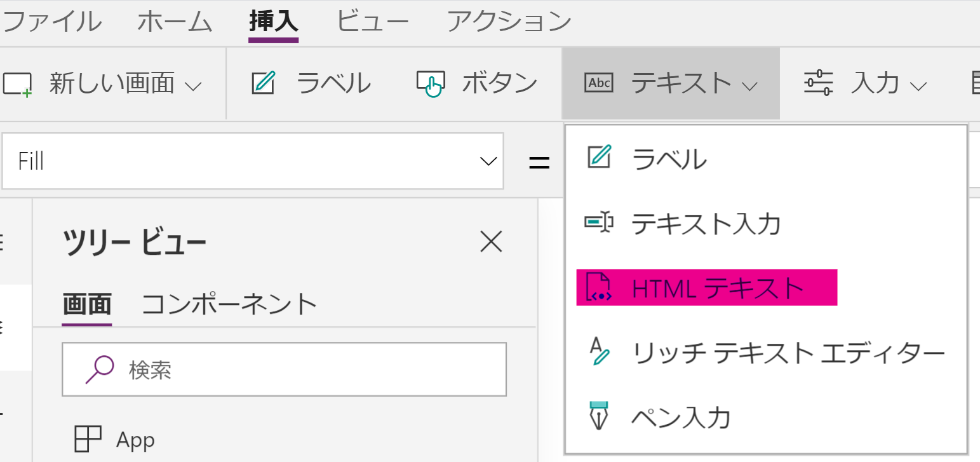Image resolution: width=980 pixels, height=462 pixels.
Task: Open the アクション tab
Action: 509,22
